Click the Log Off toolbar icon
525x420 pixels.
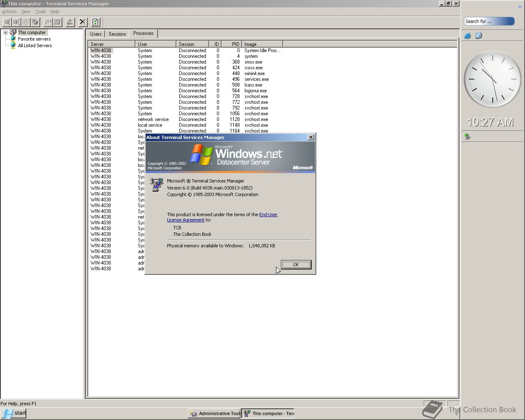coord(70,22)
